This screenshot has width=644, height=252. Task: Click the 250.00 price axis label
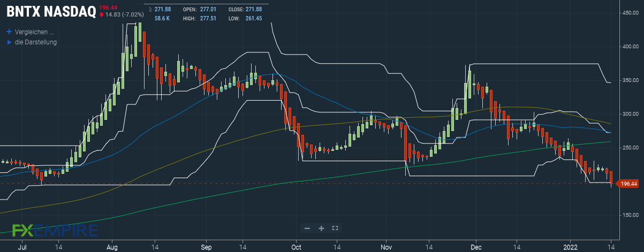(632, 148)
